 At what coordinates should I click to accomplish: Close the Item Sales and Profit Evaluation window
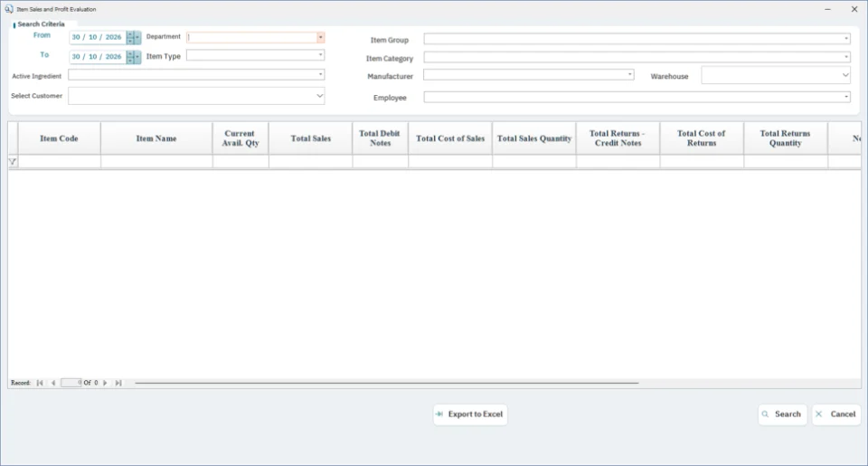point(854,9)
